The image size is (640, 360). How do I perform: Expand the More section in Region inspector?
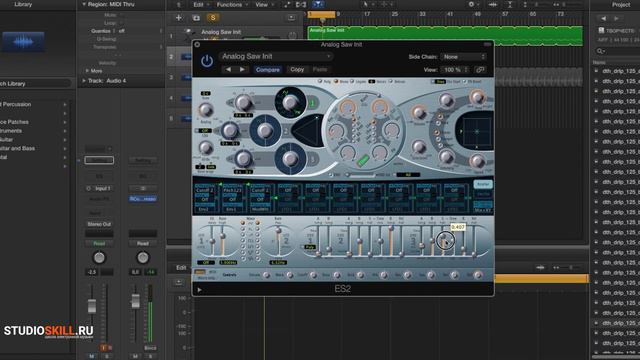point(87,71)
